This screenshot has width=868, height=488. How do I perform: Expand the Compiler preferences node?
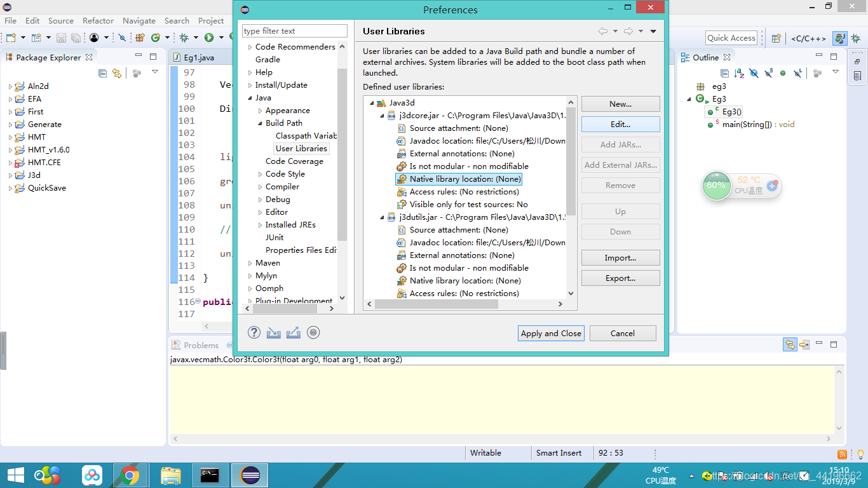pyautogui.click(x=260, y=187)
